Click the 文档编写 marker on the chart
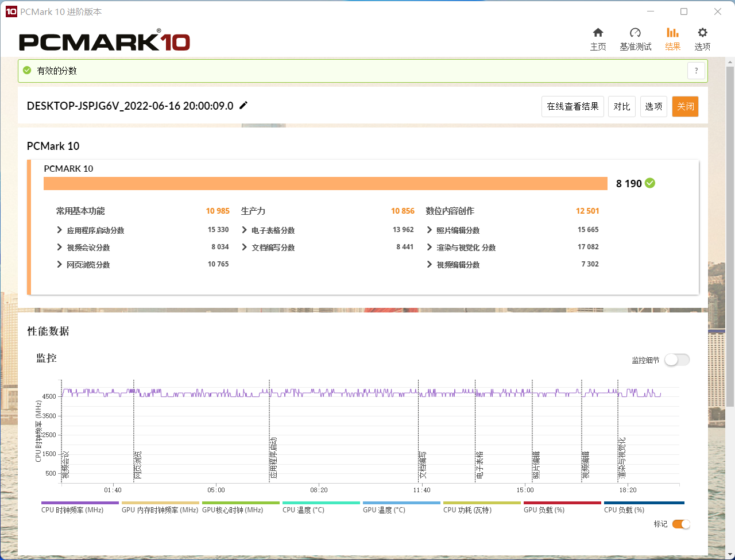The width and height of the screenshot is (735, 560). click(423, 465)
